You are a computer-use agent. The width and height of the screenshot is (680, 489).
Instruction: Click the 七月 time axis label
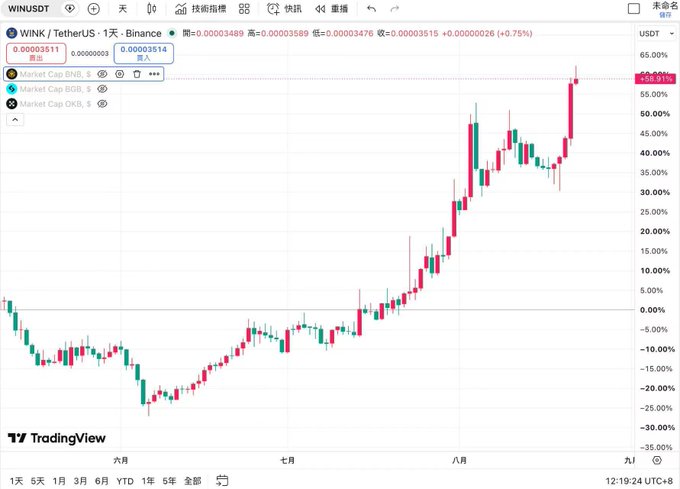[x=288, y=460]
